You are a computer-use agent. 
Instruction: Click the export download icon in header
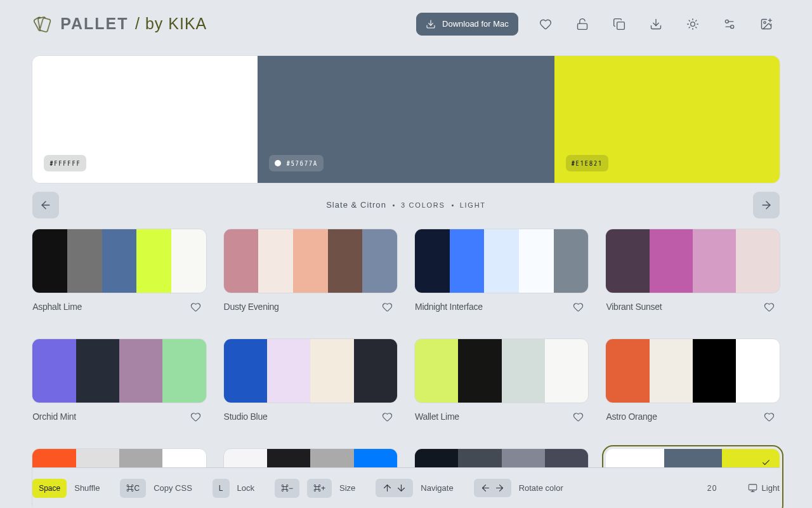coord(656,24)
